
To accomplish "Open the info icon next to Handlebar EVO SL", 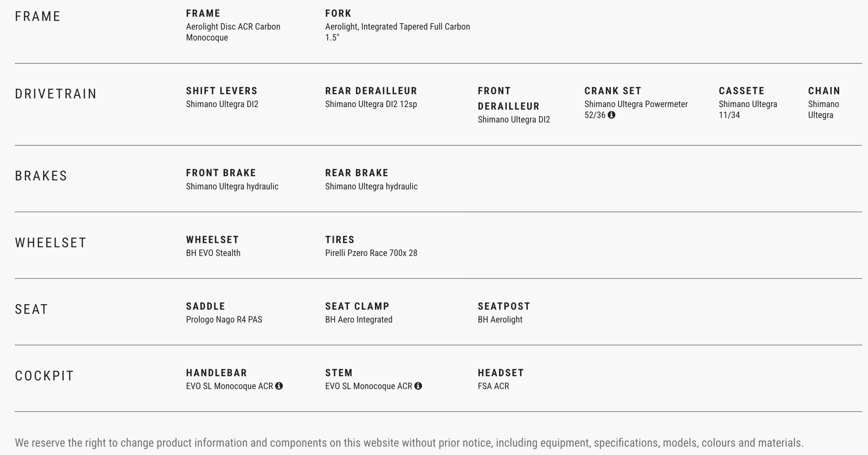I will point(279,386).
